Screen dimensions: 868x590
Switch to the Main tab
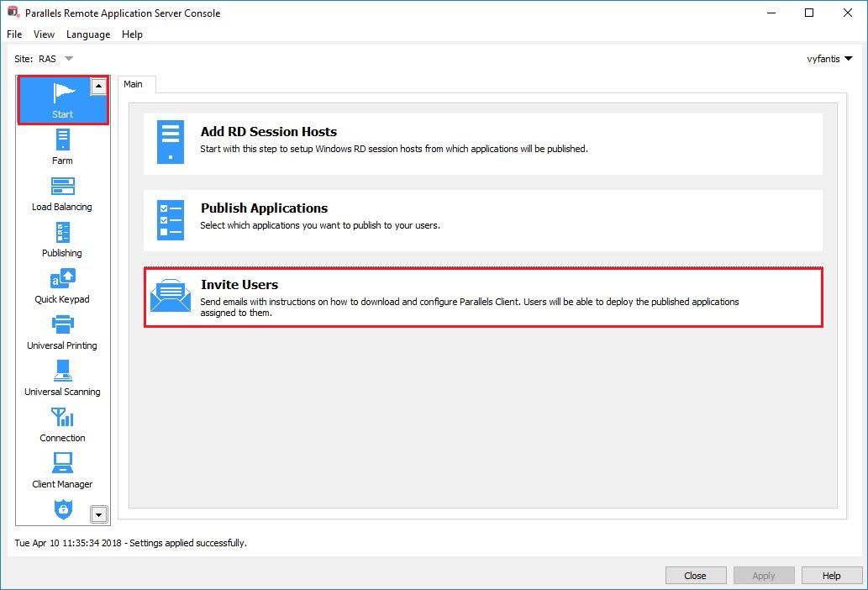tap(135, 84)
